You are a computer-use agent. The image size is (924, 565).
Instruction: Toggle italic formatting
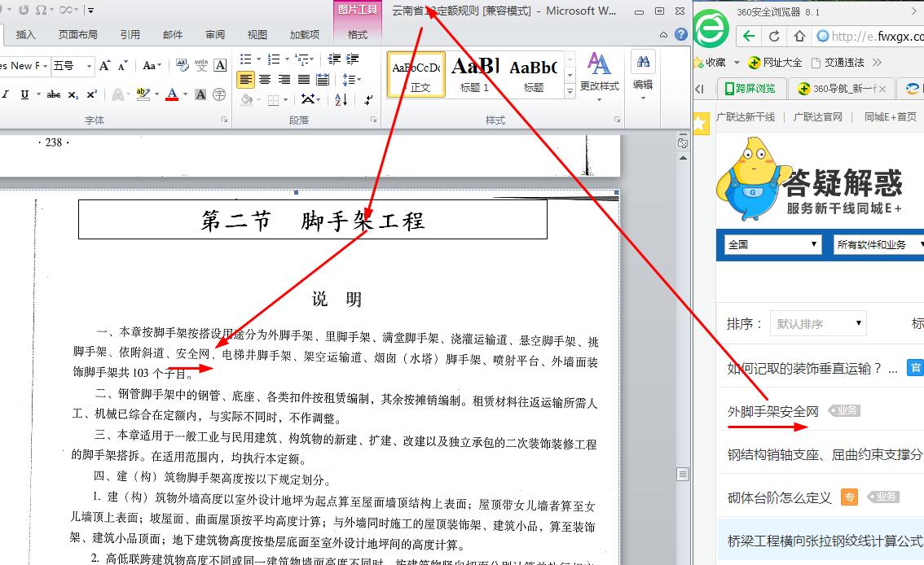click(6, 94)
